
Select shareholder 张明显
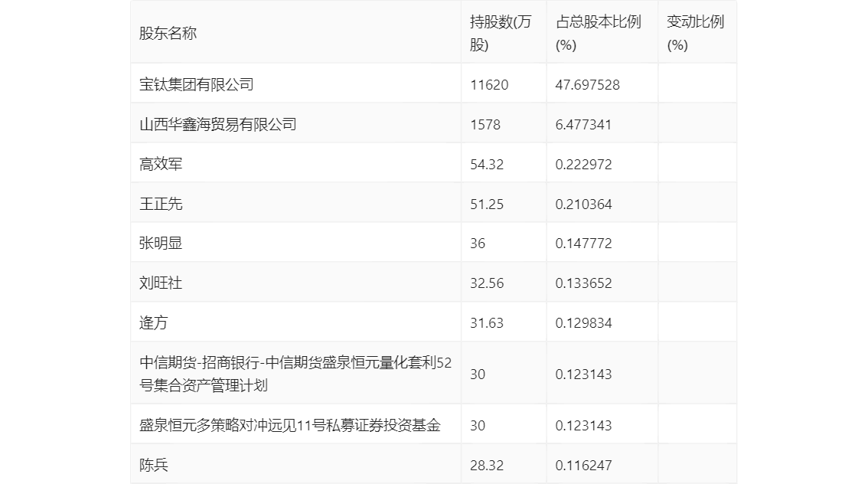pyautogui.click(x=161, y=243)
